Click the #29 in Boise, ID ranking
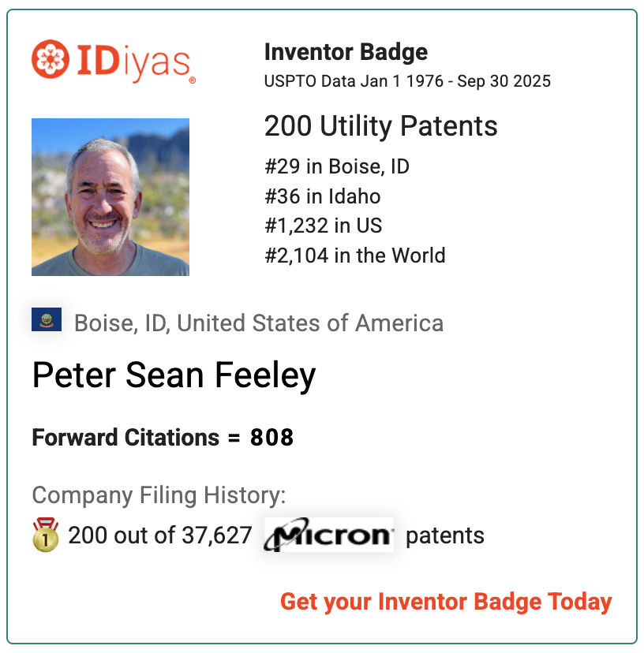This screenshot has width=644, height=653. point(337,166)
